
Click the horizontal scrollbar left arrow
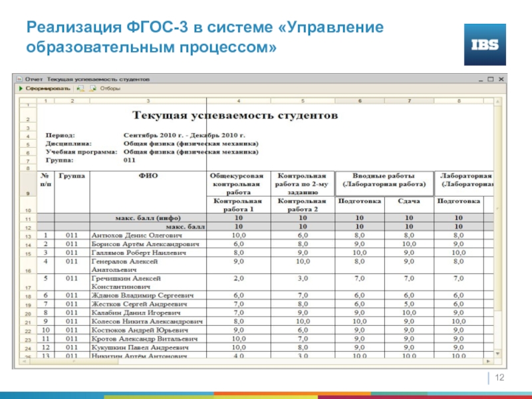point(24,361)
